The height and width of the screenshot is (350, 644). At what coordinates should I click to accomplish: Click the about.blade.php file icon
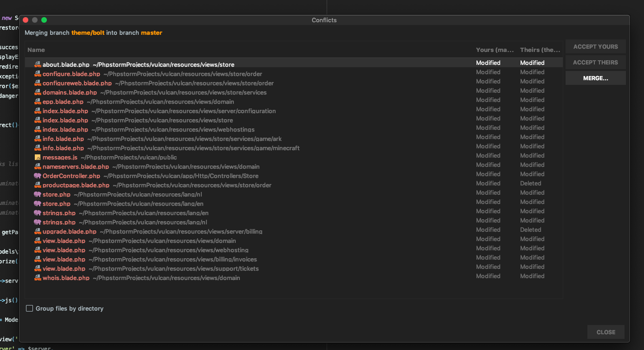point(38,64)
